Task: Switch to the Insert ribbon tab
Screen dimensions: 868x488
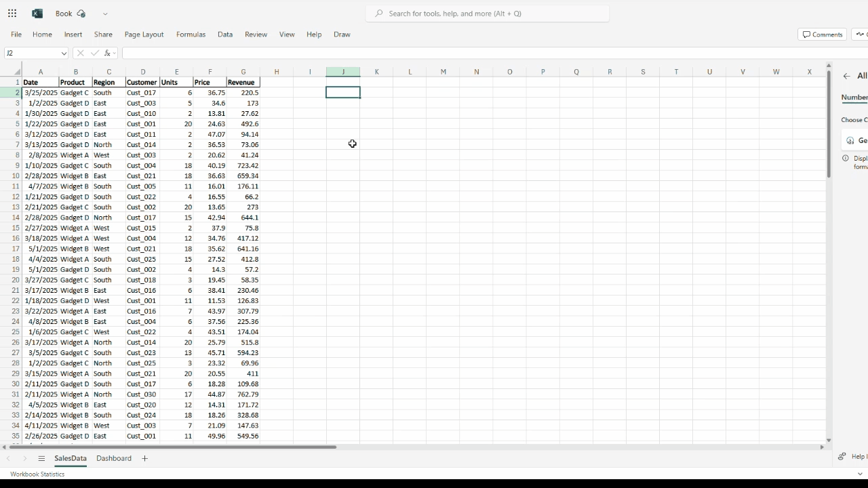Action: (73, 35)
